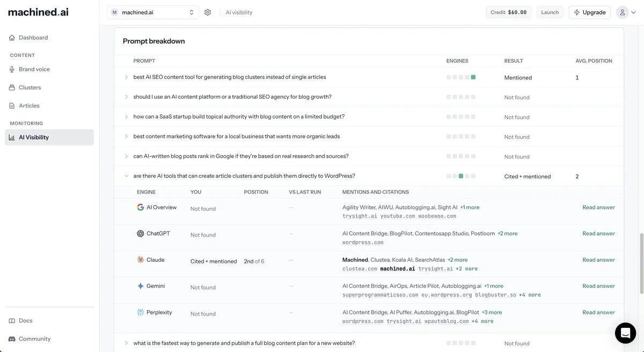Click the Brand voice microphone icon

click(12, 69)
